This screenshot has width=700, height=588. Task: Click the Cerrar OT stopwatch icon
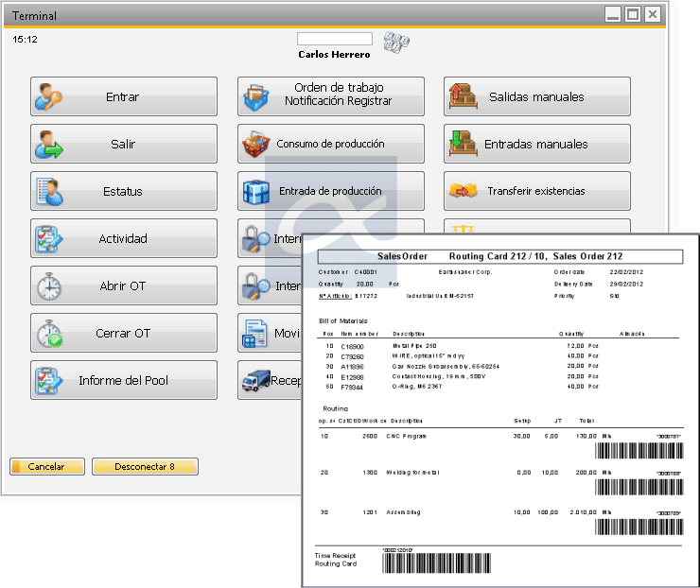tap(48, 333)
